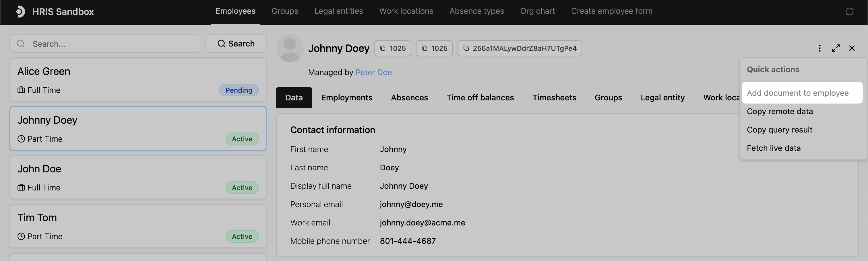
Task: Open the Legal entity tab
Action: coord(662,98)
